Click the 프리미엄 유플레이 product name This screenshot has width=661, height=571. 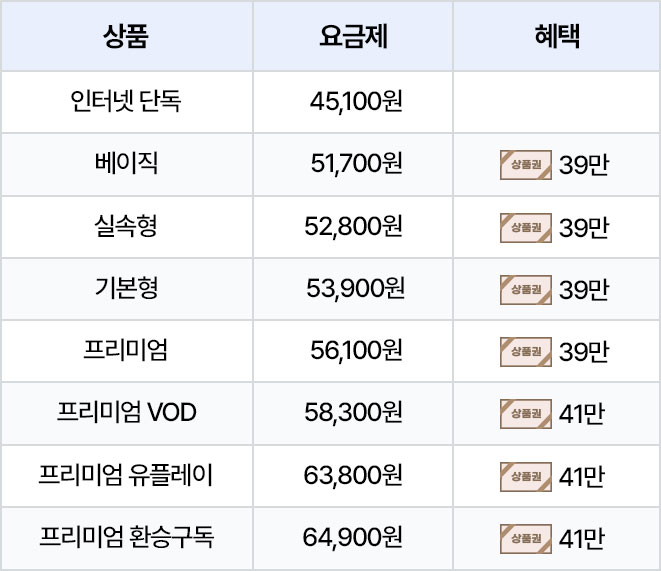tap(126, 475)
